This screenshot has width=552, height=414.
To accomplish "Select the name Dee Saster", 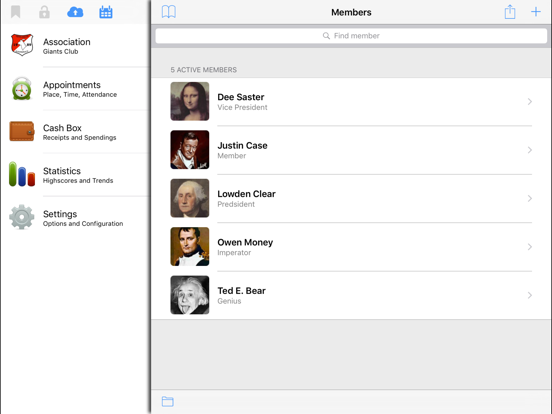I will (x=241, y=97).
